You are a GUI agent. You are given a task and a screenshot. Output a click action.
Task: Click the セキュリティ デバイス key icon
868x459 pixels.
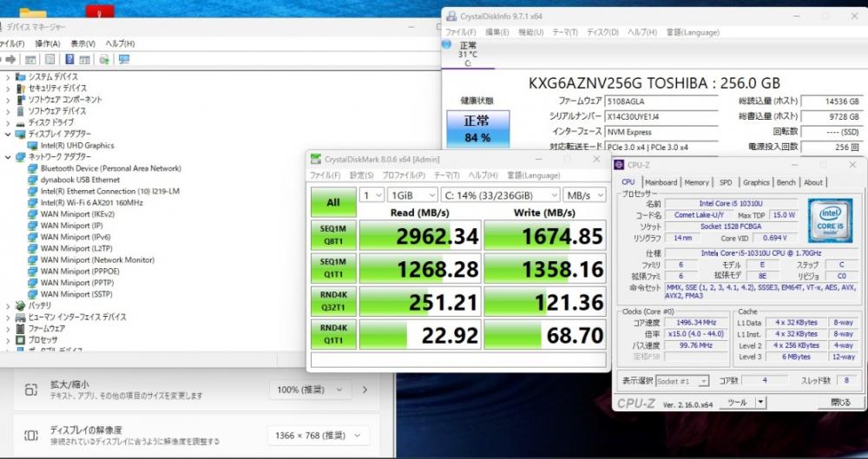coord(21,88)
